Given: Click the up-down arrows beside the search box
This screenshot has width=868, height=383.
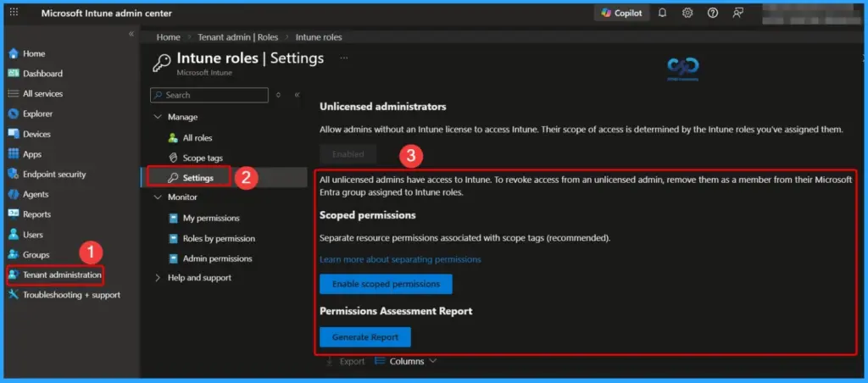Looking at the screenshot, I should pos(278,95).
